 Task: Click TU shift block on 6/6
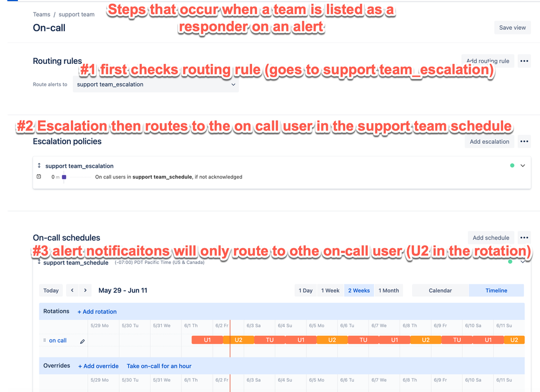tap(363, 340)
